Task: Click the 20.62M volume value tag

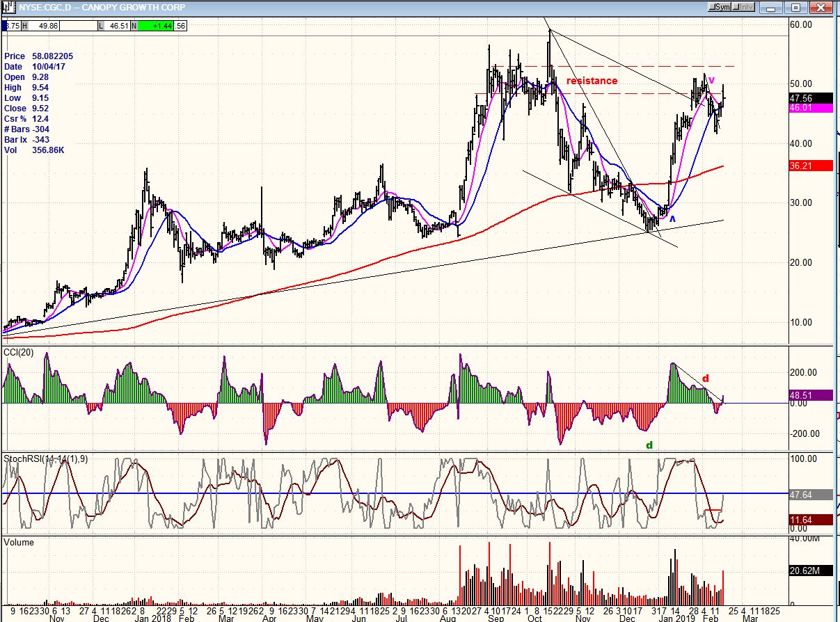Action: 811,571
